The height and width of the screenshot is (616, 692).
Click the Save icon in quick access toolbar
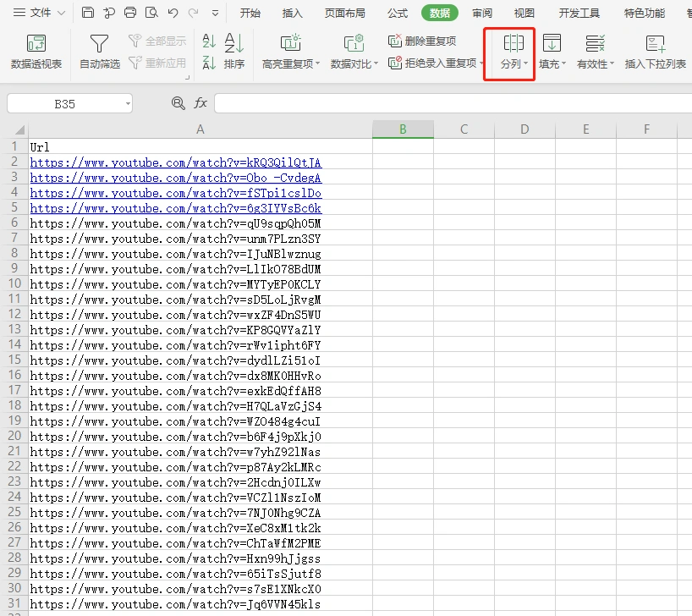[89, 13]
